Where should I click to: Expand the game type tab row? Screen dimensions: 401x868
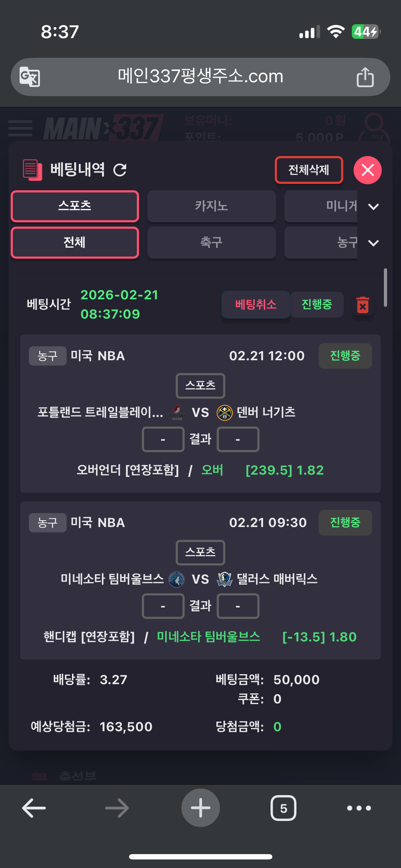[373, 207]
